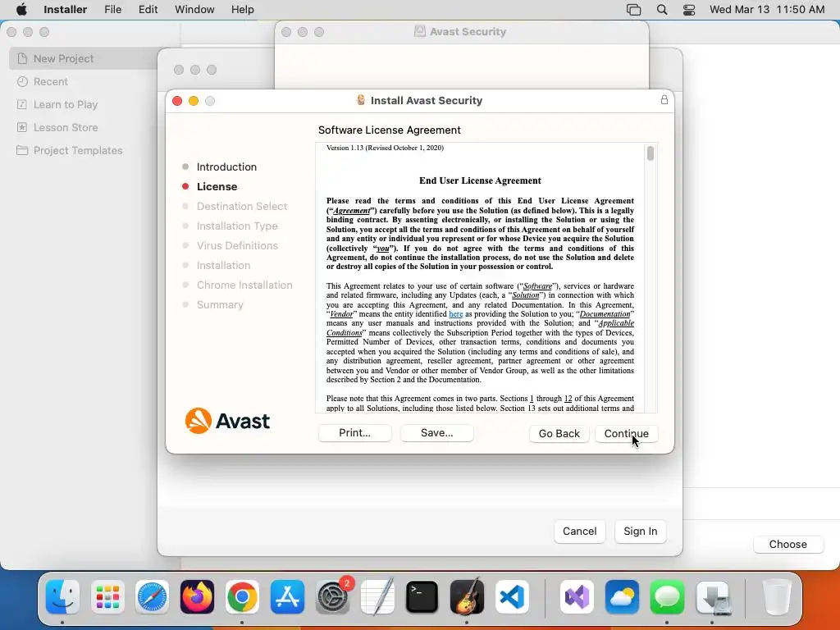Click the Avast logo
The width and height of the screenshot is (840, 630).
click(x=227, y=421)
